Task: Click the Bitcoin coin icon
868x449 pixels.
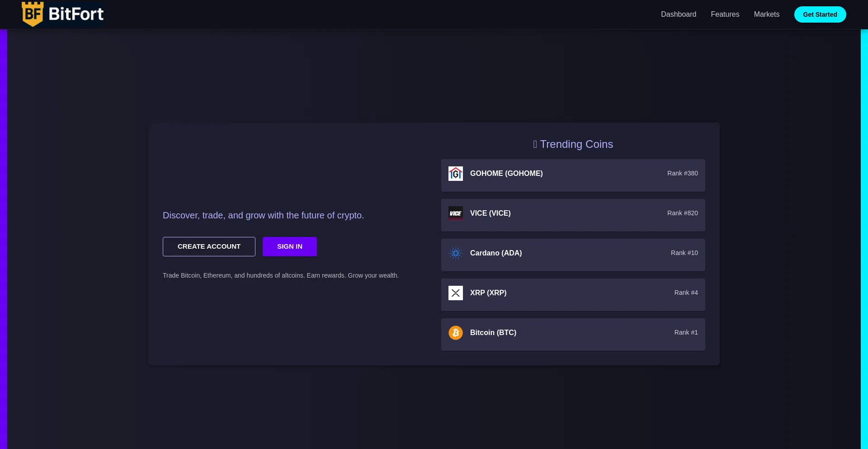Action: [x=456, y=333]
